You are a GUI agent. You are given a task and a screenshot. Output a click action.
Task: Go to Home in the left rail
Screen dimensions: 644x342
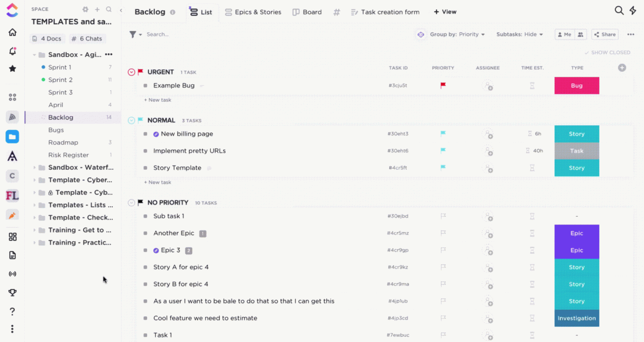pos(12,32)
